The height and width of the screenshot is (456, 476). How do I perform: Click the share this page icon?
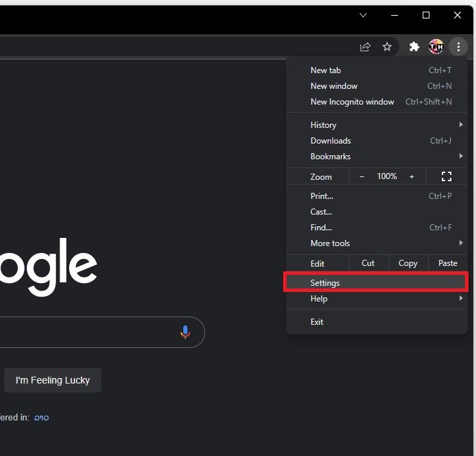(x=365, y=46)
